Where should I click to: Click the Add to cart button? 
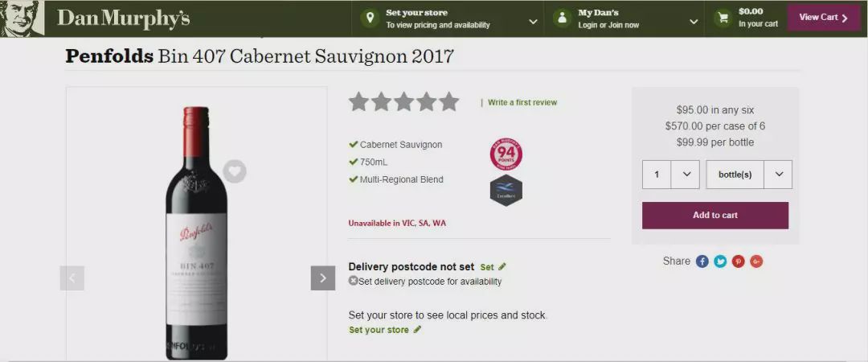point(715,215)
